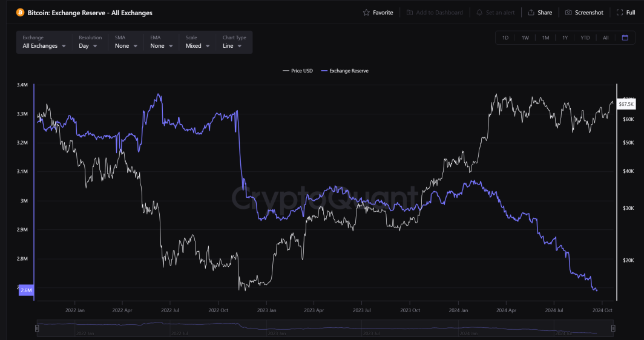Click the Set an alert bell icon
This screenshot has width=644, height=340.
click(479, 13)
